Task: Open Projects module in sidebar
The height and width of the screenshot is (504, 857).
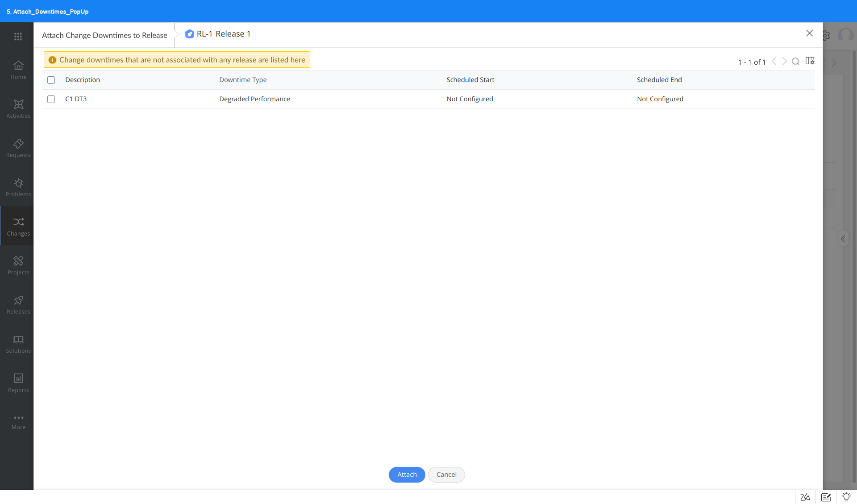Action: click(x=18, y=266)
